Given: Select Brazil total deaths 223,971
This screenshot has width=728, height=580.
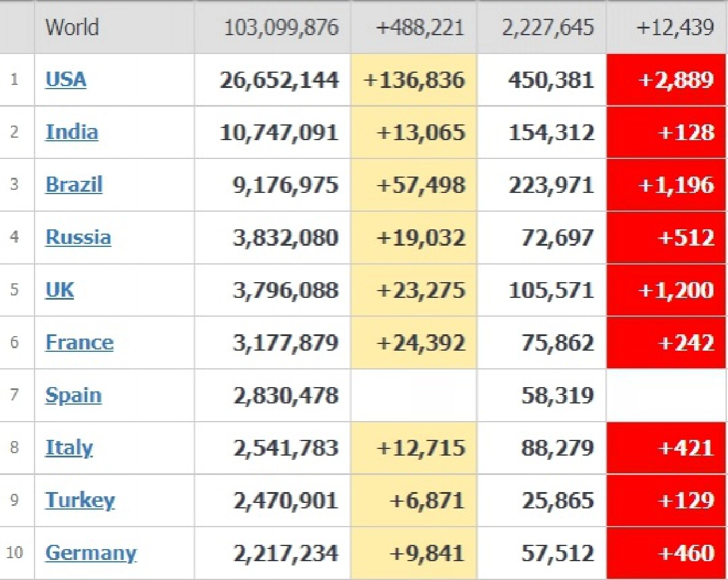Looking at the screenshot, I should click(551, 184).
